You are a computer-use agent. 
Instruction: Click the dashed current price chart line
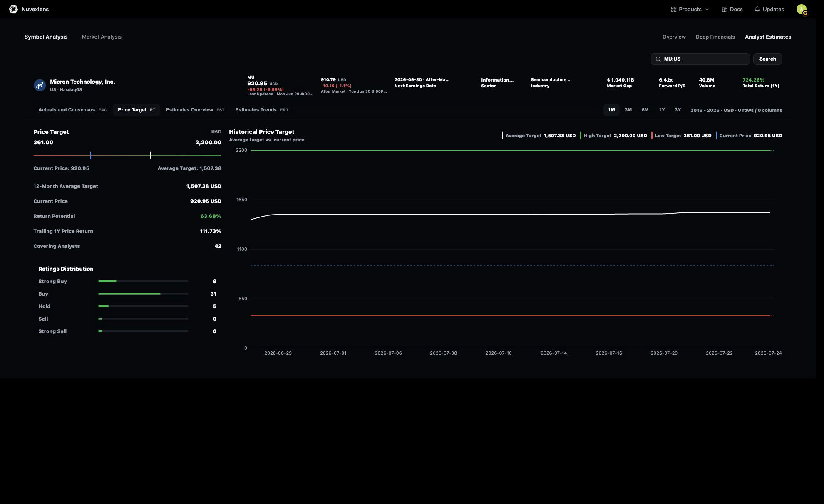click(x=512, y=265)
